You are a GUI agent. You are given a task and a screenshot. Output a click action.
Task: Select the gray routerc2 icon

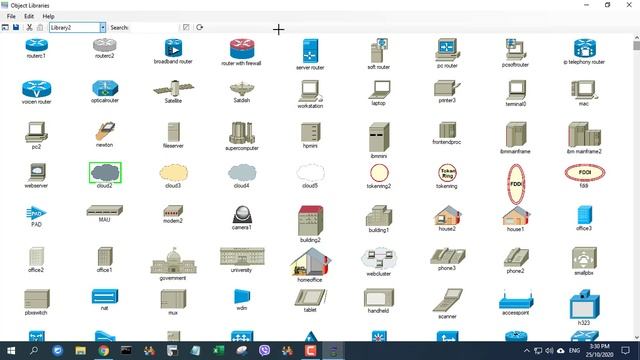pyautogui.click(x=104, y=45)
